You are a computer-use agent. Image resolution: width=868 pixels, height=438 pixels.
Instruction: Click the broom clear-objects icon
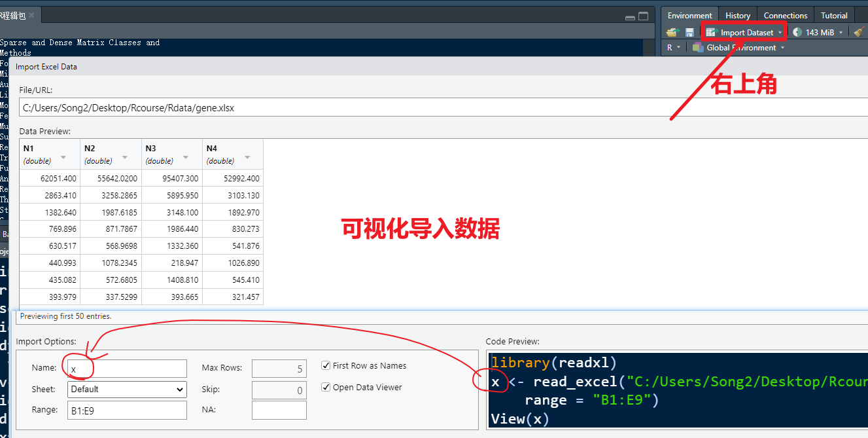[859, 32]
